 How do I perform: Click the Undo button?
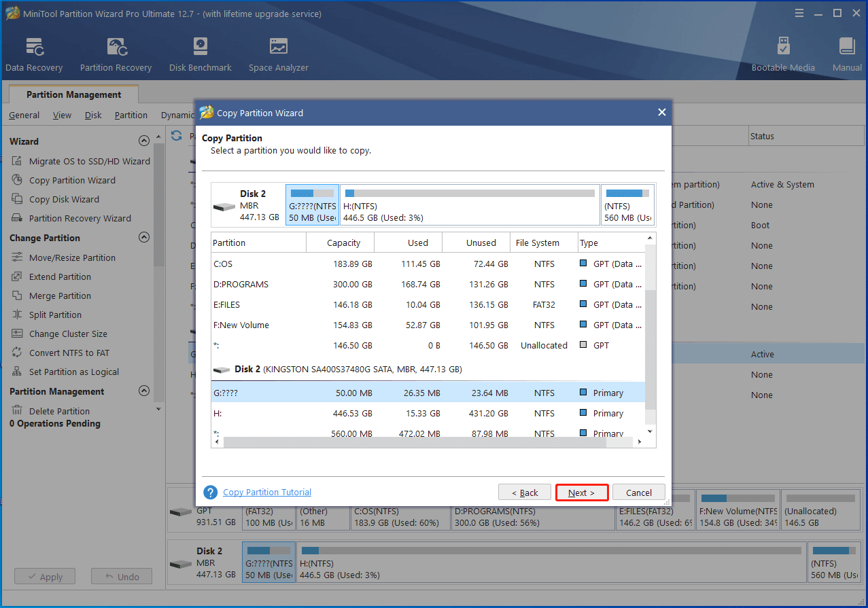pos(122,577)
